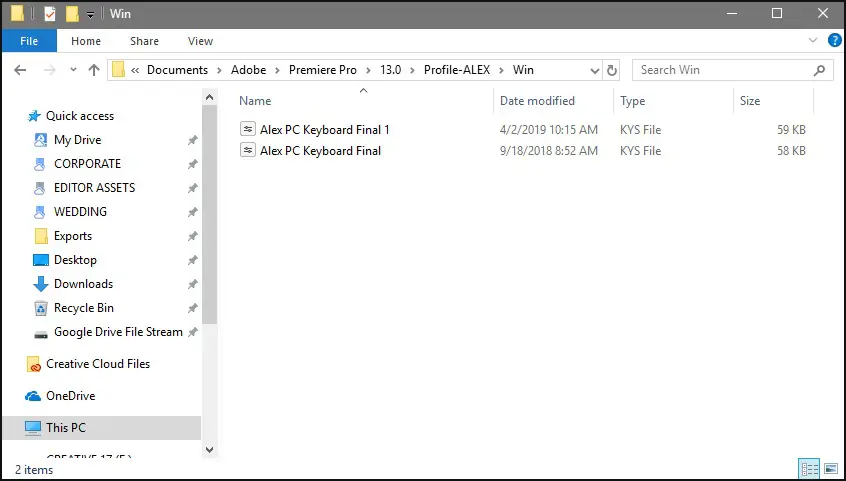The image size is (846, 481).
Task: Click the New folder quick access icon
Action: pos(72,13)
